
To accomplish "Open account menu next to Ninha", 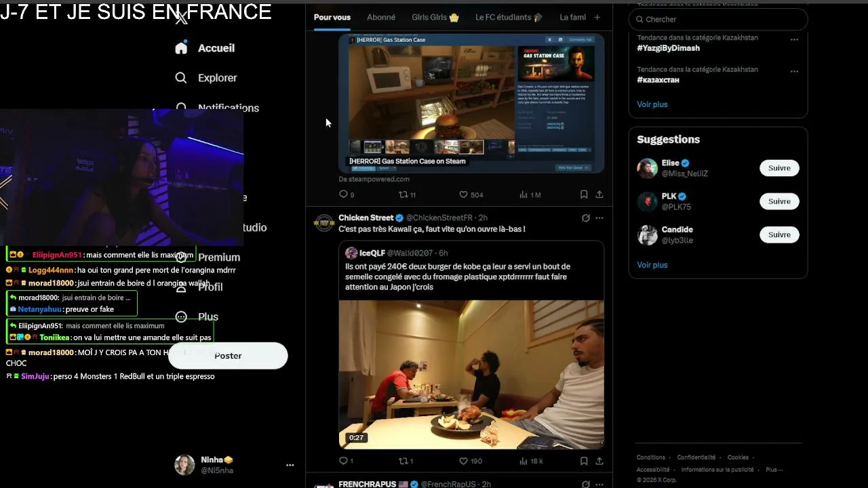I will coord(290,465).
